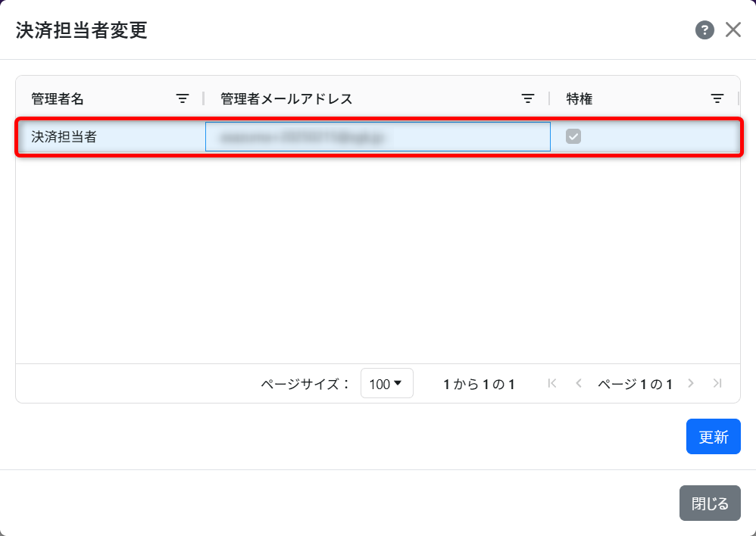Open the filter for 特権 column
The image size is (756, 536).
(717, 98)
